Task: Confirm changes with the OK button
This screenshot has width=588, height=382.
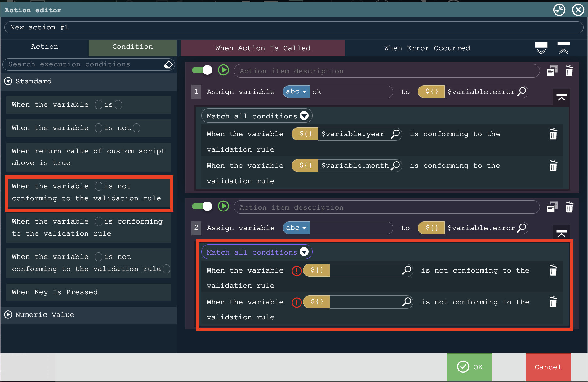Action: click(469, 367)
